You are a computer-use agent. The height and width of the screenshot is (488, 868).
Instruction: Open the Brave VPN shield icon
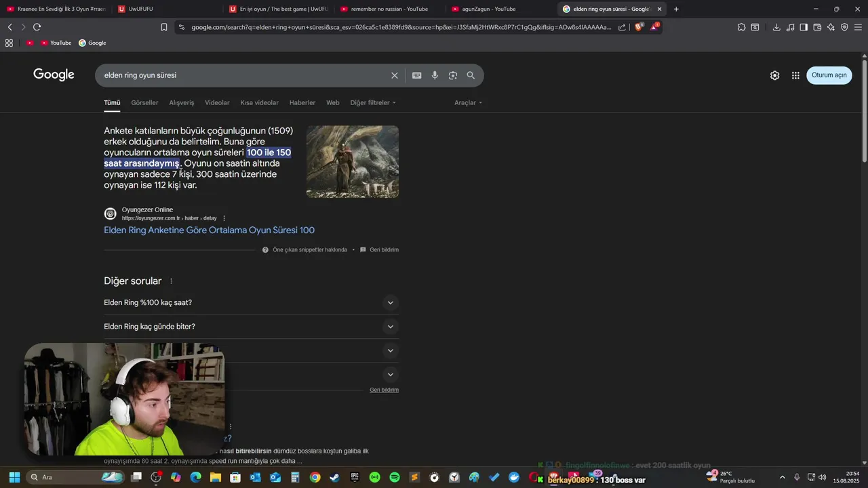click(x=844, y=27)
